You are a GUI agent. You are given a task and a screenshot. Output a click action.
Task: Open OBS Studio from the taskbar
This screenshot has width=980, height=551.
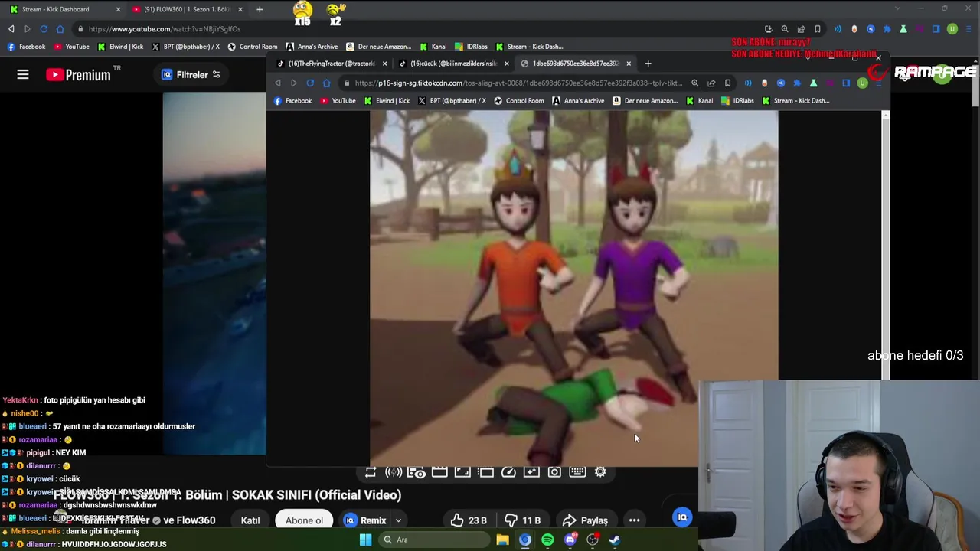(x=592, y=540)
